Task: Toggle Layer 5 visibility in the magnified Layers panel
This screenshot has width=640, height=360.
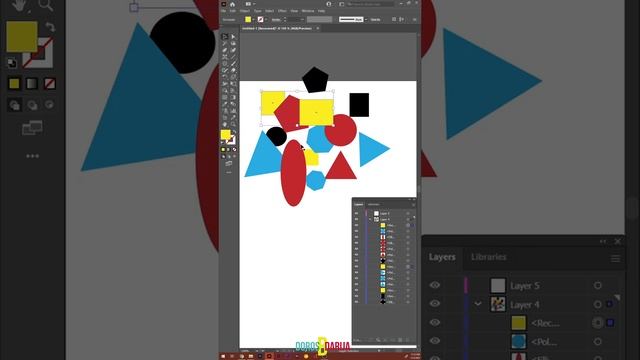Action: [x=435, y=285]
